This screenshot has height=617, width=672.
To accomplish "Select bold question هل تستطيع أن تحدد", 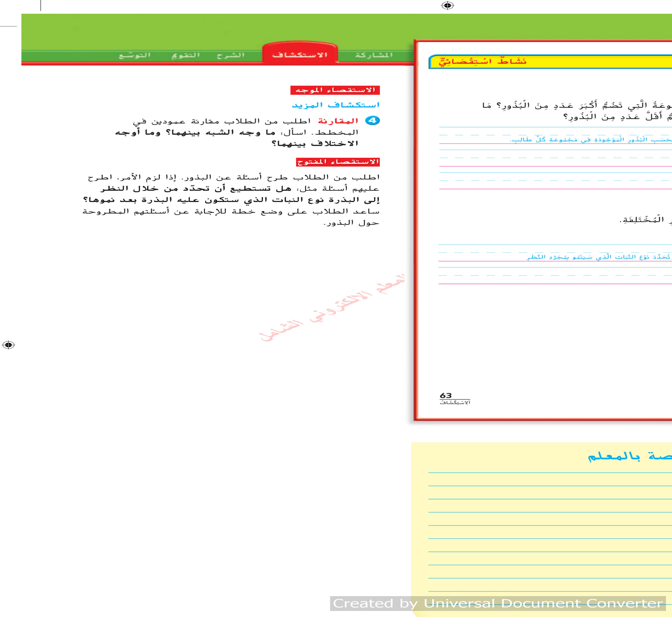I will (196, 189).
